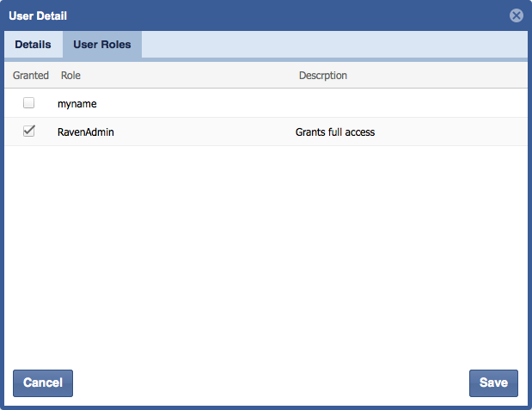Sort by the Granted column header
This screenshot has height=410, width=532.
tap(31, 76)
